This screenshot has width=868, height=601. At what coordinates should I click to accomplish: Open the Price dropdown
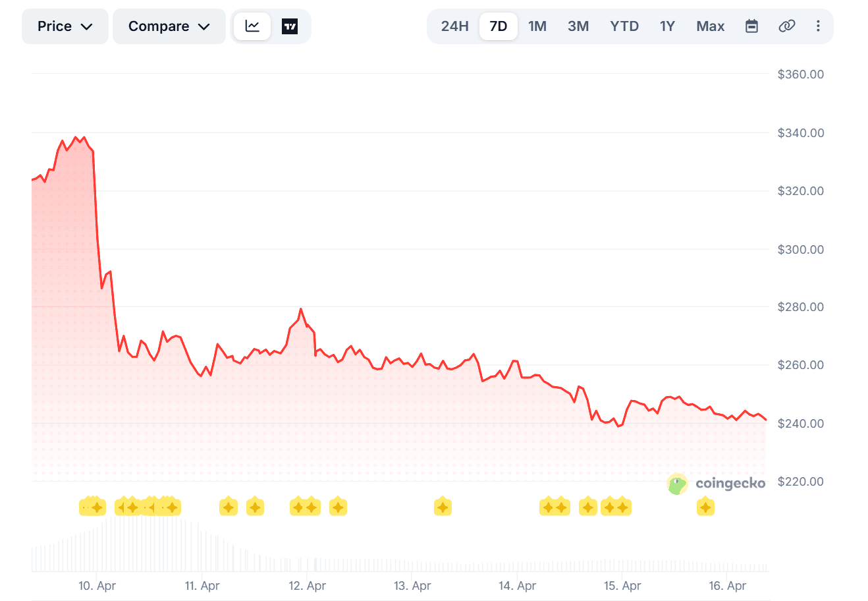click(65, 26)
